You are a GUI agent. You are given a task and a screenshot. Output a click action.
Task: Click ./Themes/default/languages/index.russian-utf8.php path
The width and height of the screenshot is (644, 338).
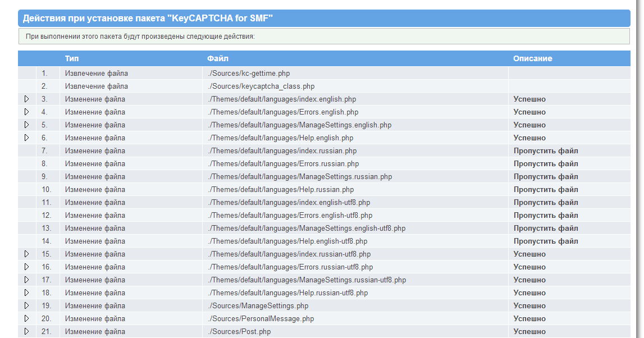tap(289, 254)
